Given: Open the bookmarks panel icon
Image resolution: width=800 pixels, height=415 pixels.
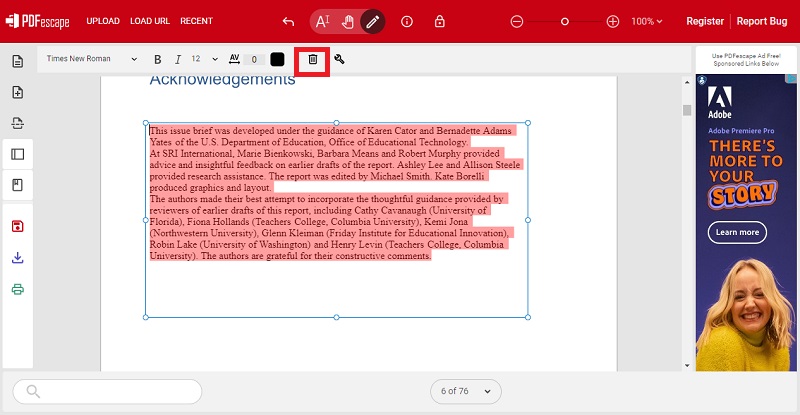Looking at the screenshot, I should pos(17,185).
